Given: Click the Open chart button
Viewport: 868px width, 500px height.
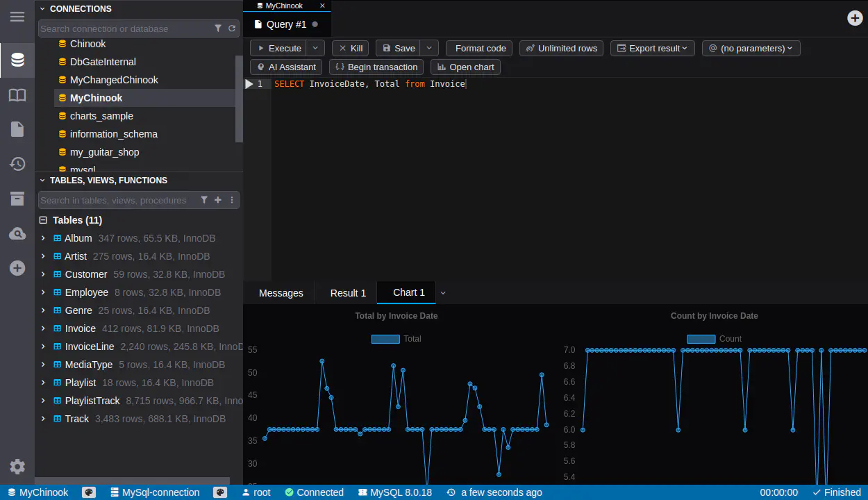Looking at the screenshot, I should pos(465,67).
